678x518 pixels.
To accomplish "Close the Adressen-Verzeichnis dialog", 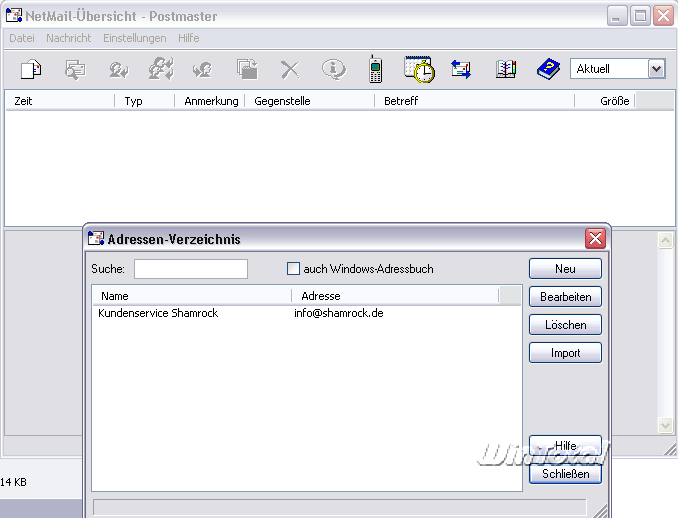I will coord(595,238).
